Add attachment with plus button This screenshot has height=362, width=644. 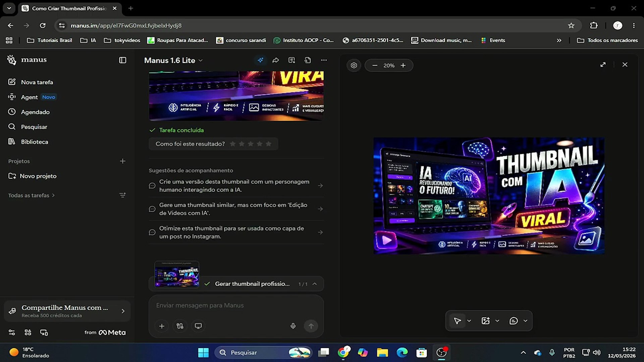click(x=162, y=326)
